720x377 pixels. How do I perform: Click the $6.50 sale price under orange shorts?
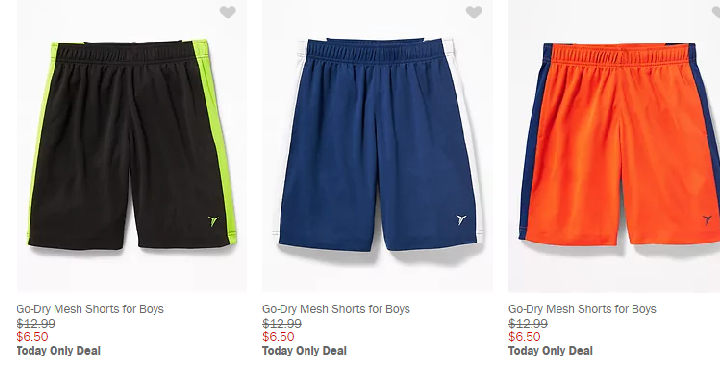(x=524, y=337)
